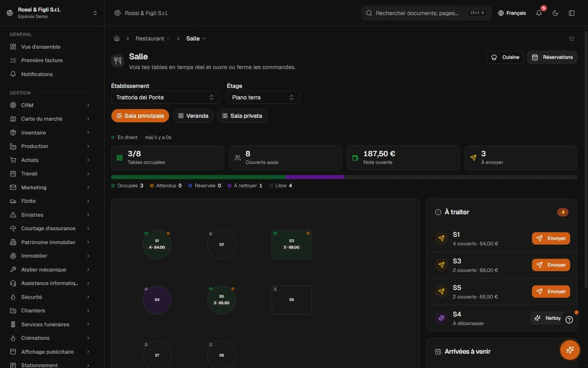Switch to Sala principale tab
This screenshot has width=588, height=368.
(x=140, y=116)
